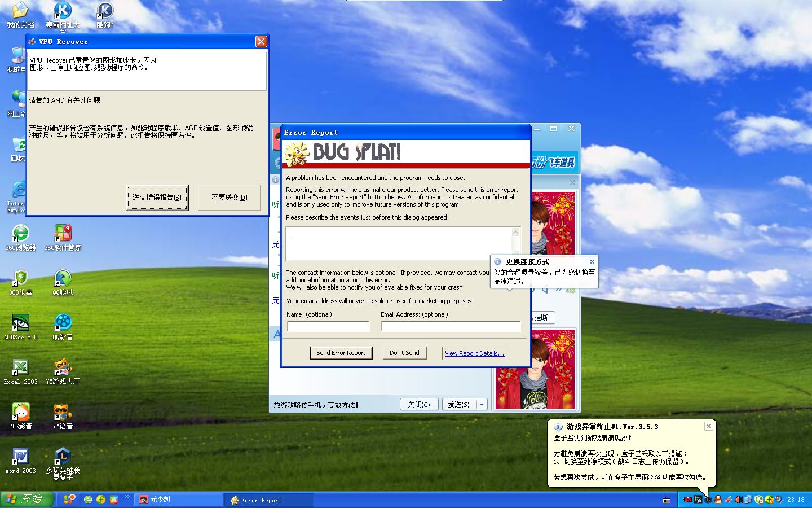Close the VPU Recover dialog
The image size is (812, 508).
click(x=261, y=41)
